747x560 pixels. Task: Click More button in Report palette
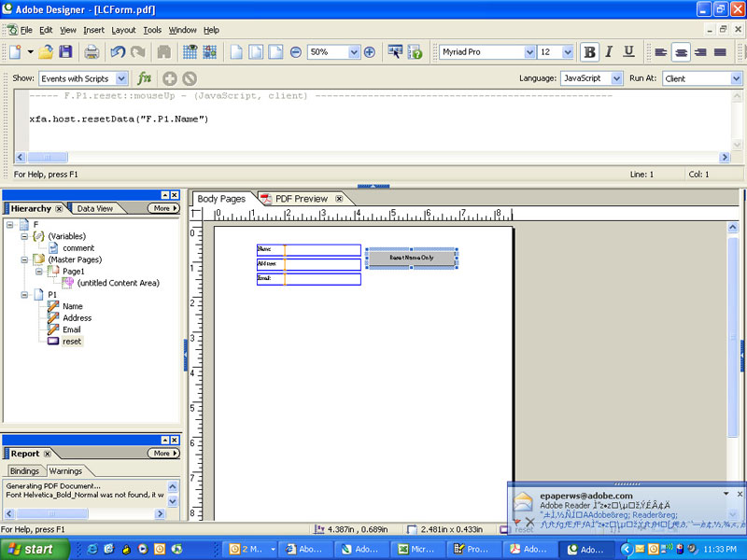click(163, 454)
